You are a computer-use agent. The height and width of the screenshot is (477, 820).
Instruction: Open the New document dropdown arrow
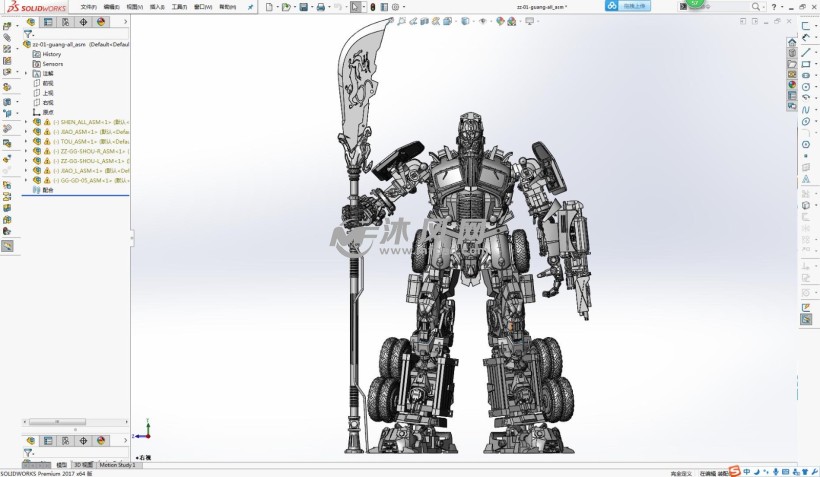(277, 7)
